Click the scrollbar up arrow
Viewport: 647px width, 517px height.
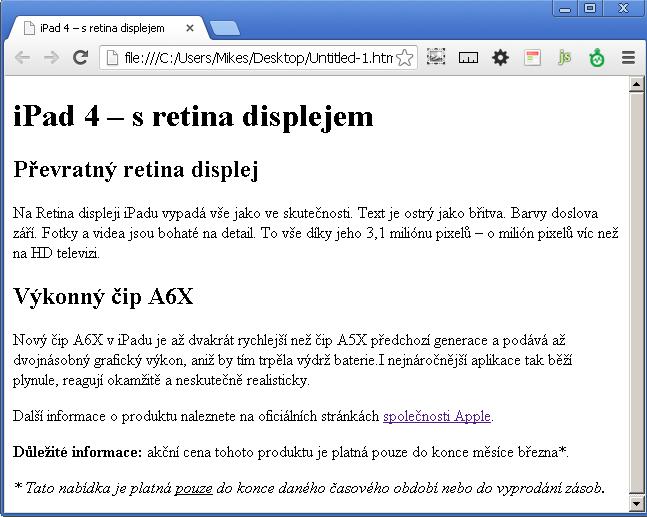click(x=636, y=84)
